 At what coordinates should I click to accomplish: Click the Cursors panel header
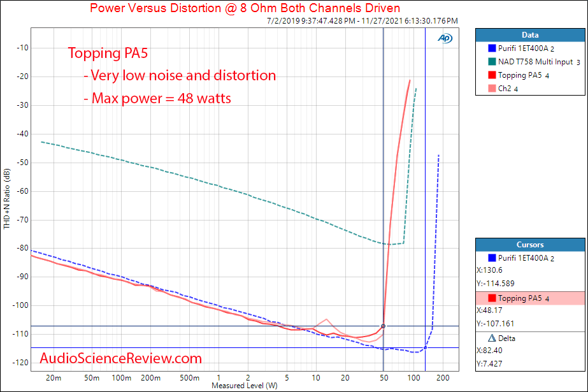tap(530, 245)
